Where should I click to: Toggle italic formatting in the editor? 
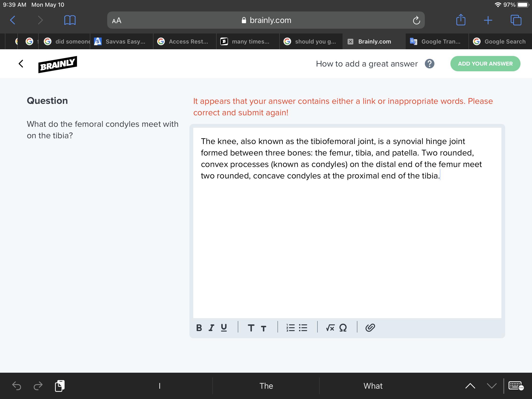coord(211,328)
